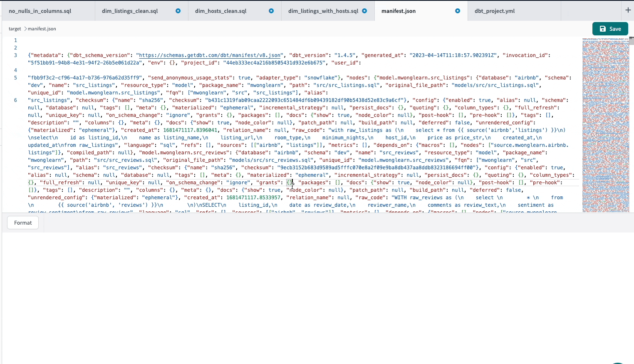Expand the target folder in the breadcrumb
This screenshot has width=634, height=364.
coord(15,29)
